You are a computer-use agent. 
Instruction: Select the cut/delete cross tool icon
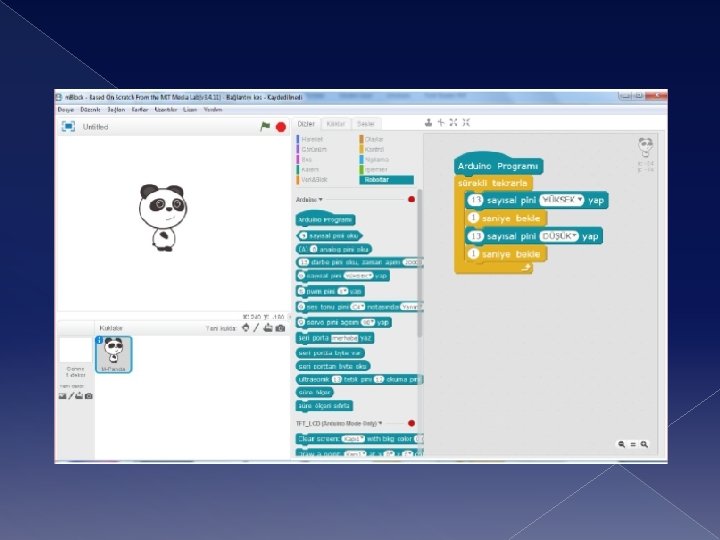(441, 122)
